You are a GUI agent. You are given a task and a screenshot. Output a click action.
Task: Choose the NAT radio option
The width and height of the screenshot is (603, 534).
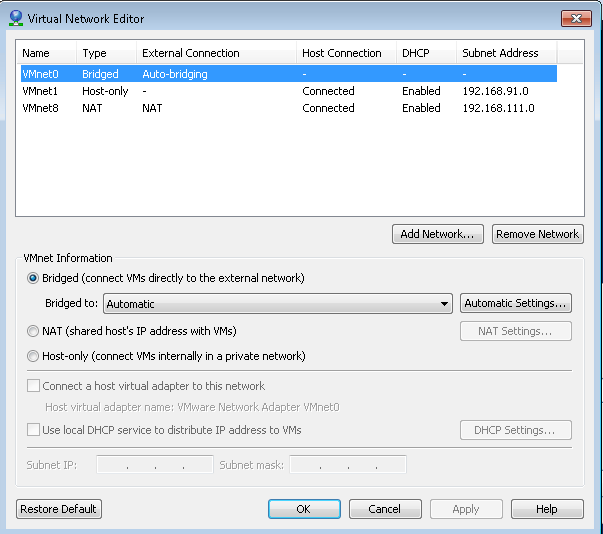(x=34, y=331)
